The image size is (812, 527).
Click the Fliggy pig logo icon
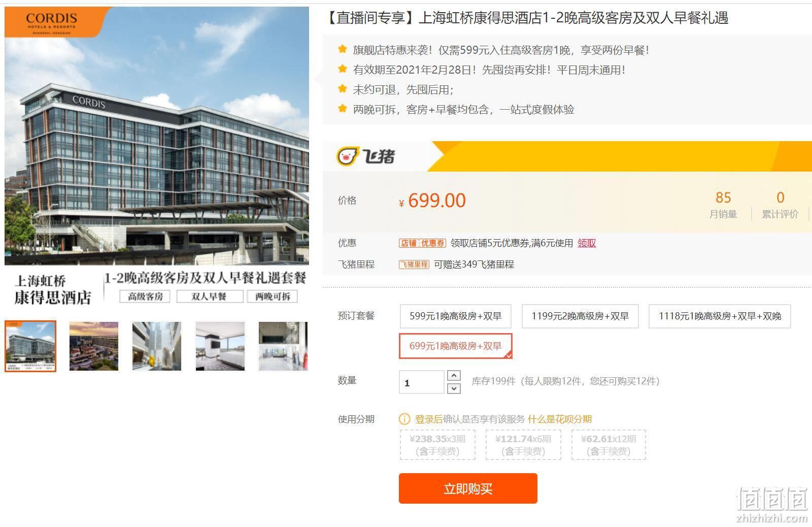(x=348, y=156)
